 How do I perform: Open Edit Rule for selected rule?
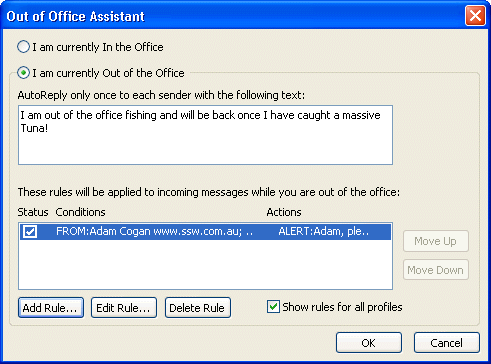tap(124, 307)
